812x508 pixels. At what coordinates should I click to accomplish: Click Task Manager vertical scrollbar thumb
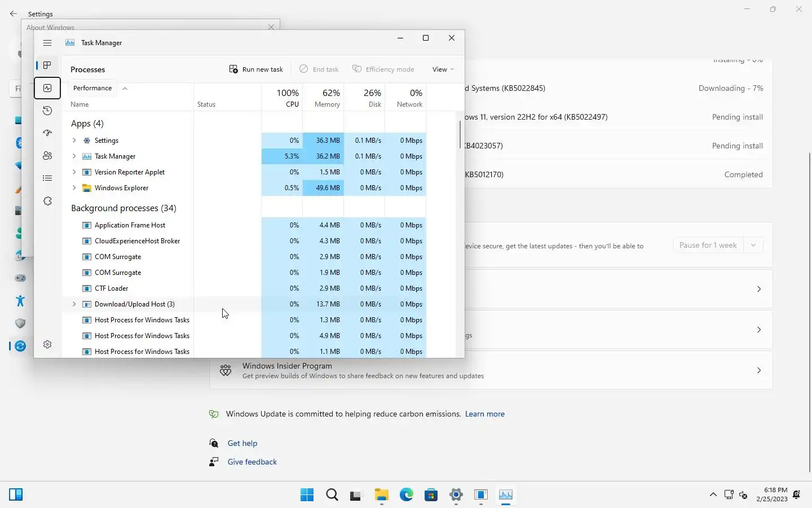tap(460, 134)
